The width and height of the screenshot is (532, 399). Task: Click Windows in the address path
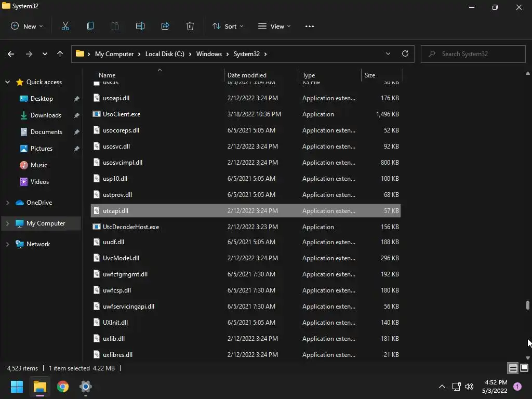pyautogui.click(x=209, y=54)
